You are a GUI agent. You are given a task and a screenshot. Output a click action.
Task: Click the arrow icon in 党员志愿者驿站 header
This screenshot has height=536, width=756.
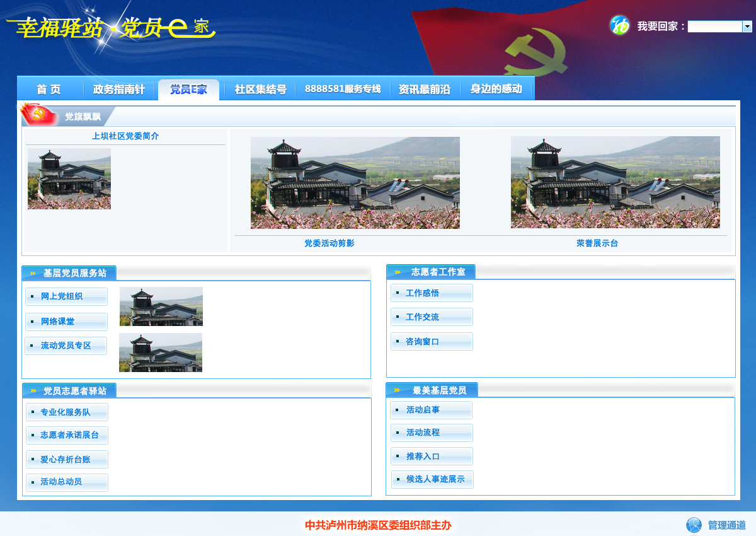coord(33,391)
